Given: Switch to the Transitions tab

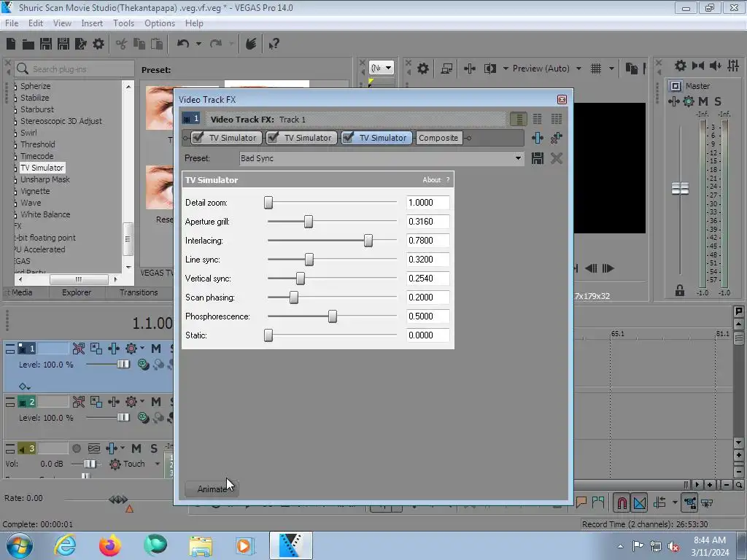Looking at the screenshot, I should coord(139,292).
